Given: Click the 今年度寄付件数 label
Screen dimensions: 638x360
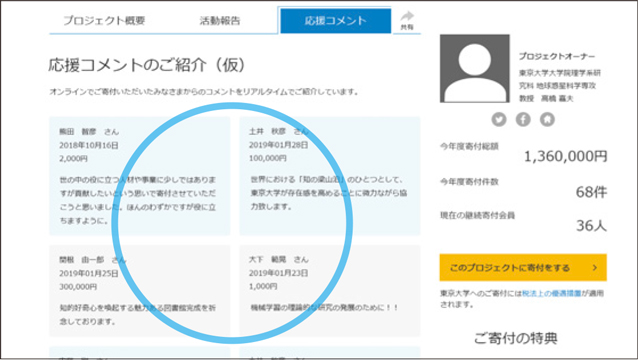Looking at the screenshot, I should [x=469, y=182].
